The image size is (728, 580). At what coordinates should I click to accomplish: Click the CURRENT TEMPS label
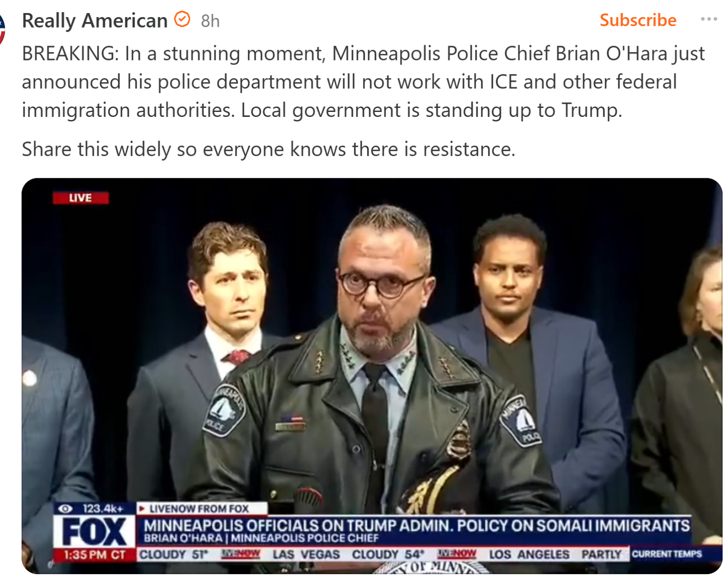click(667, 554)
